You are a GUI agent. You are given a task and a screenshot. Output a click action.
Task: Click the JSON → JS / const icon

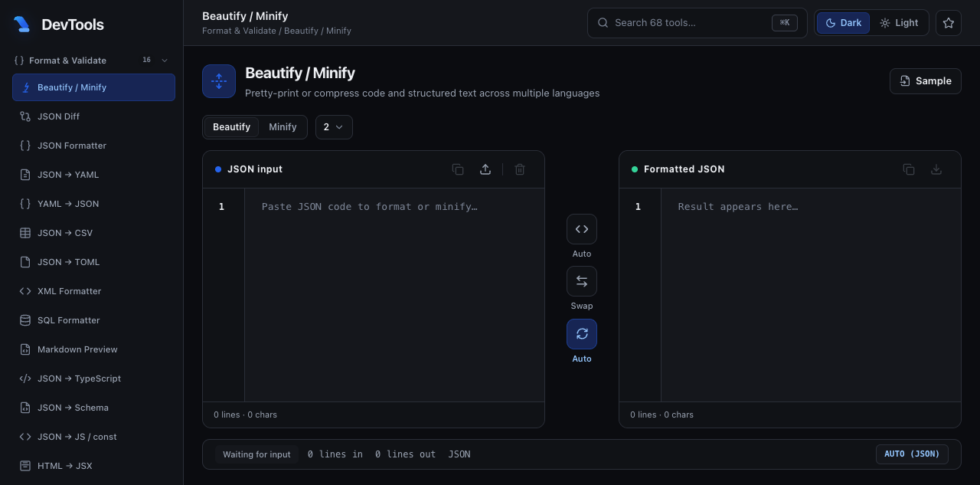[25, 437]
